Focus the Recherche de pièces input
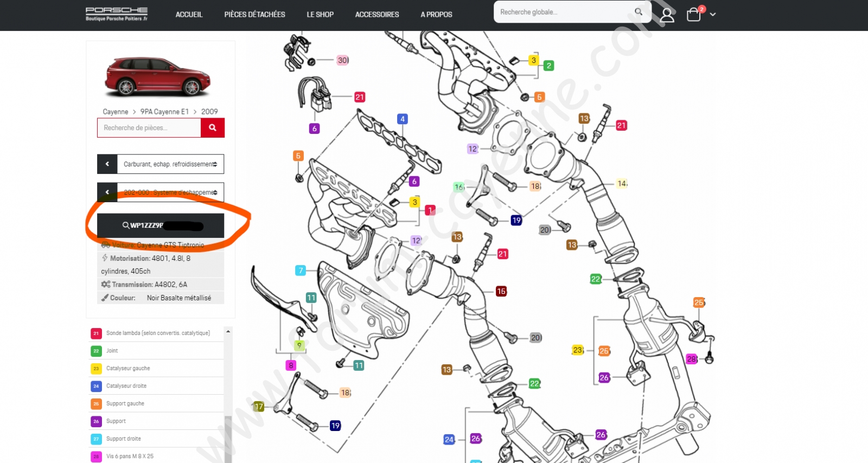 click(x=149, y=128)
